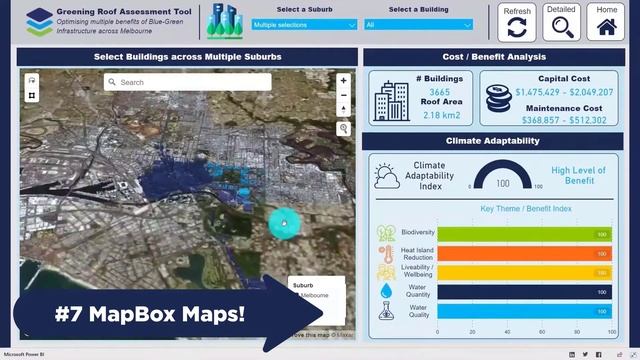Toggle fullscreen mode icon in footer
Screen dimensions: 640x360
(633, 355)
